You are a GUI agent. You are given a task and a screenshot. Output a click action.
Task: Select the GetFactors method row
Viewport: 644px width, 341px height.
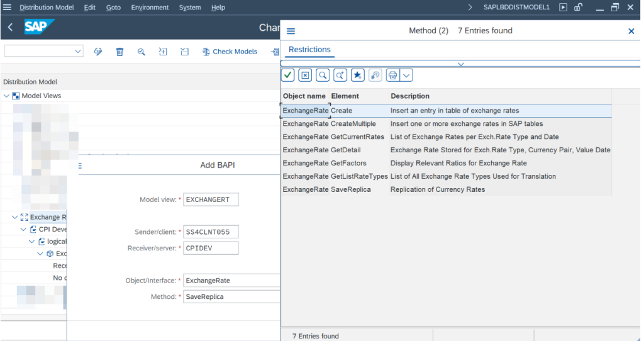tap(447, 163)
